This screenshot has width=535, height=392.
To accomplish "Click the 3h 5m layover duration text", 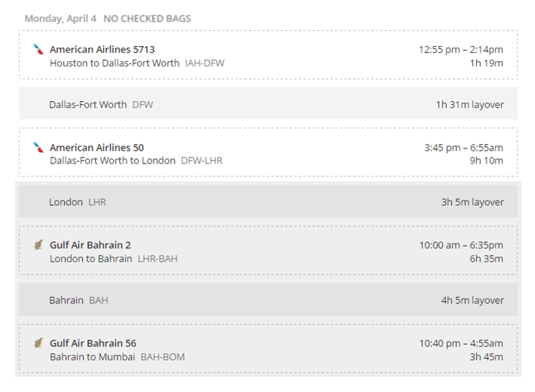I will pyautogui.click(x=472, y=202).
